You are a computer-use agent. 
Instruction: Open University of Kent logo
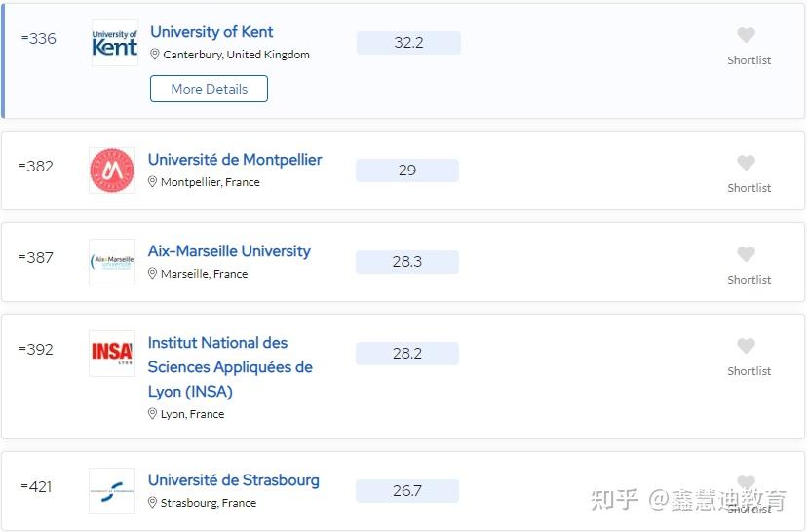coord(114,43)
